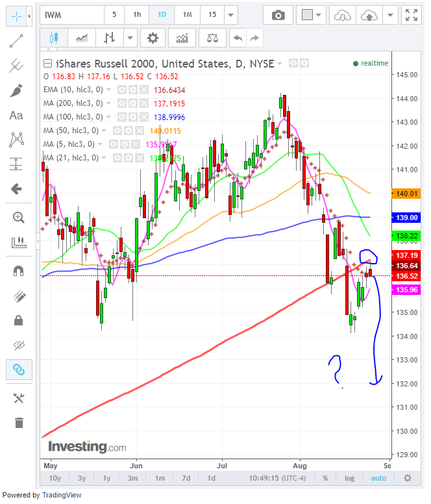Switch to the 5 minute interval
Image resolution: width=431 pixels, height=504 pixels.
point(114,15)
